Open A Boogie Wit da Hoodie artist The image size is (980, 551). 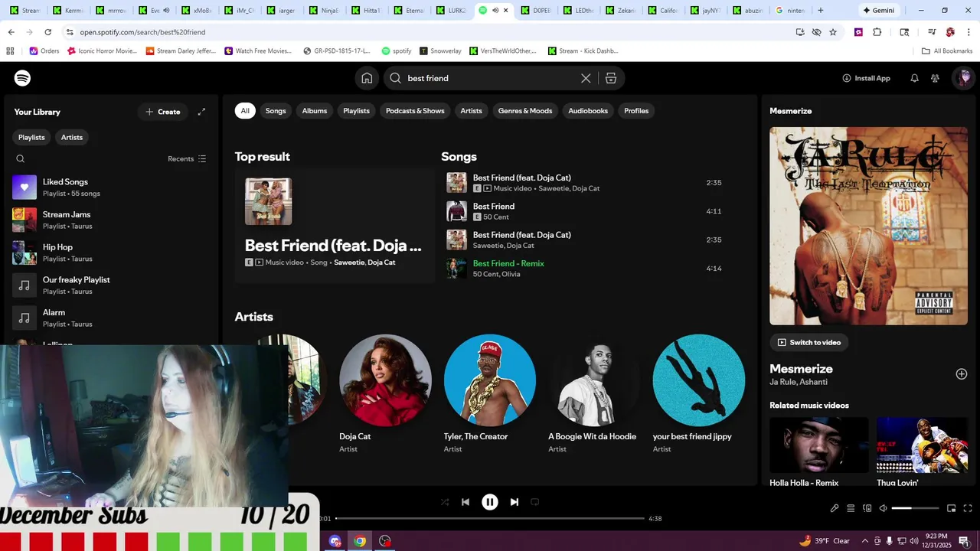pyautogui.click(x=594, y=394)
